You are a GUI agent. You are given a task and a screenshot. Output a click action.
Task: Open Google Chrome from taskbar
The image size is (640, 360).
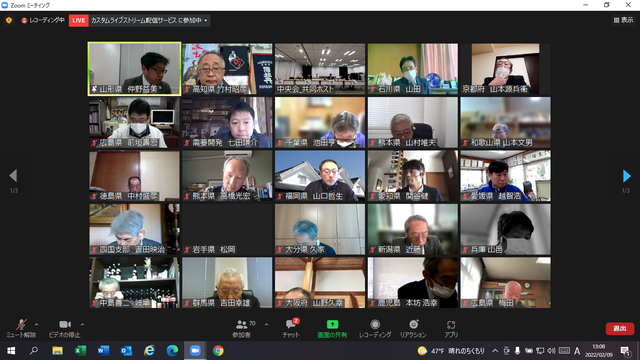(x=218, y=351)
